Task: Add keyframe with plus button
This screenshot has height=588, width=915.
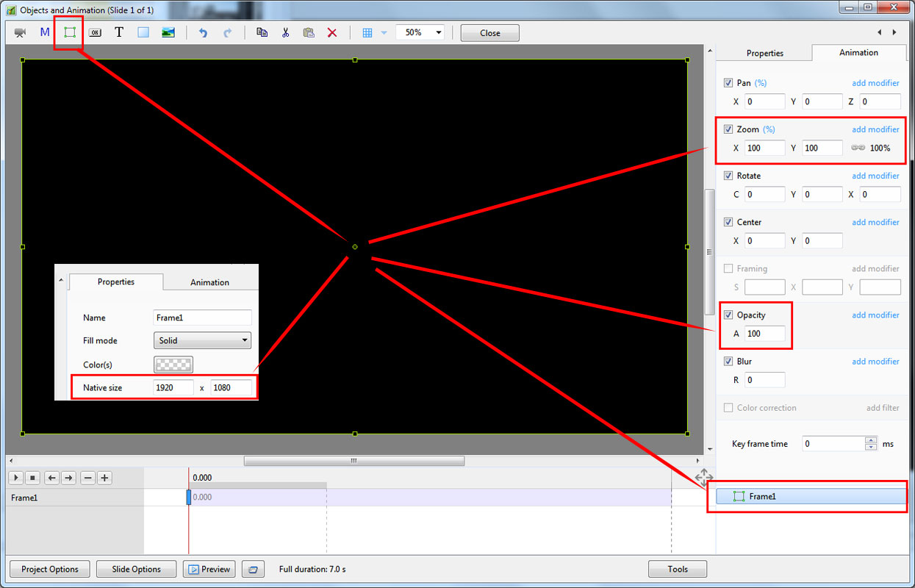Action: click(105, 478)
